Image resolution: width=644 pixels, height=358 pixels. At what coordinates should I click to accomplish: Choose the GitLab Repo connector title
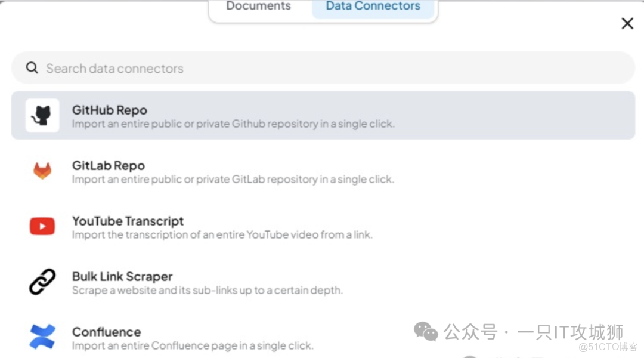109,165
